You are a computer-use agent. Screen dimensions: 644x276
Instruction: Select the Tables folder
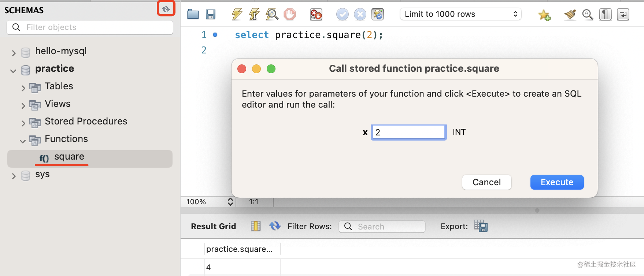[x=59, y=86]
